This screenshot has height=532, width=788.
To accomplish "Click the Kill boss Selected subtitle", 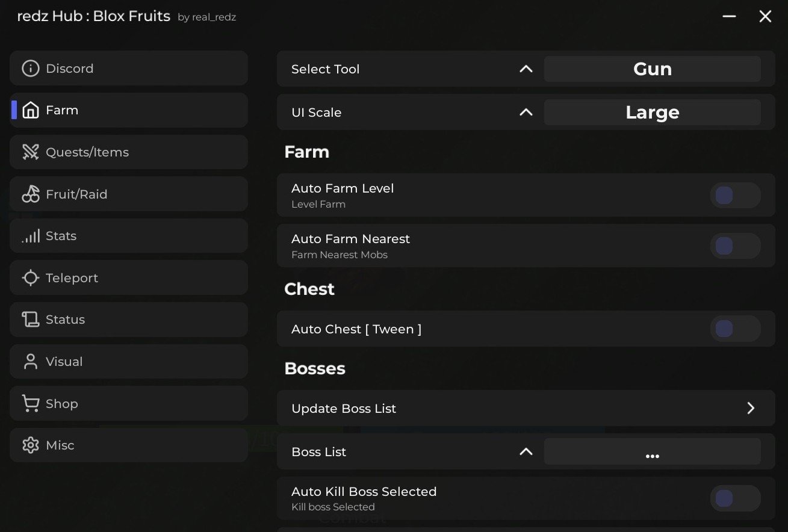I will point(333,507).
